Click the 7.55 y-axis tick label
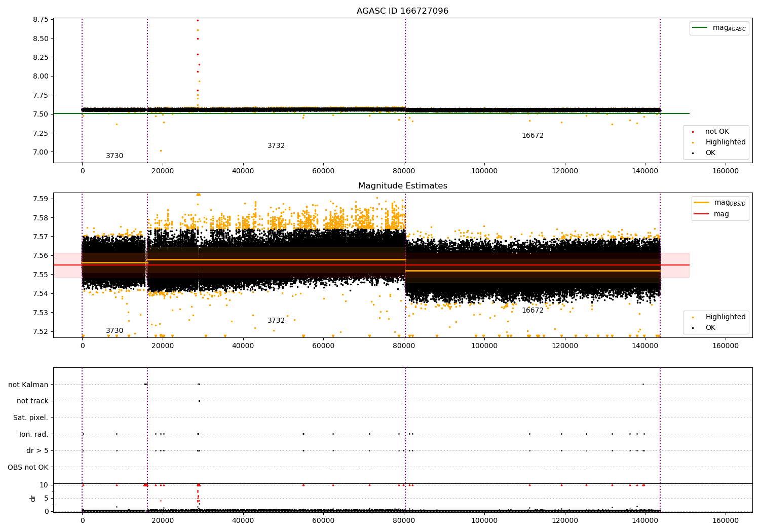Viewport: 760px width, 532px height. pos(40,275)
